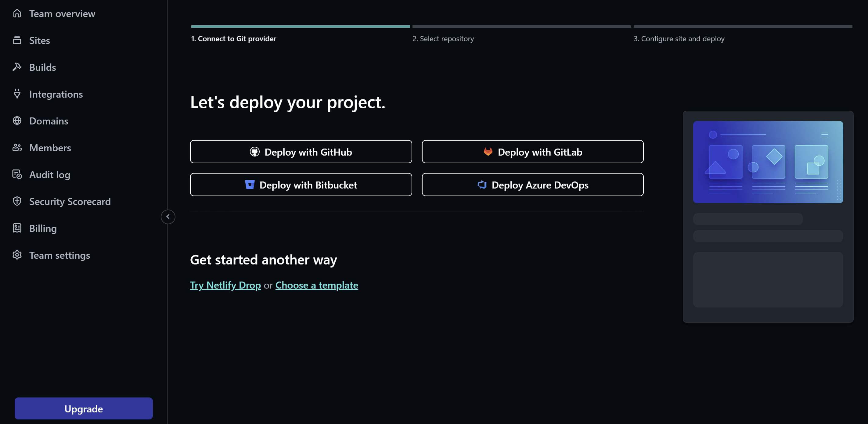This screenshot has height=424, width=868.
Task: Open Builds via the hammer icon
Action: coord(17,67)
